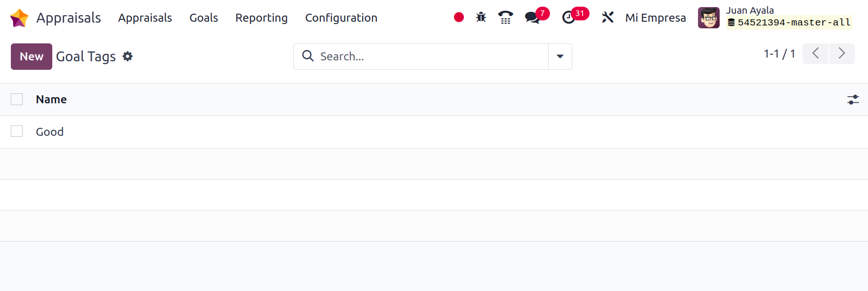868x291 pixels.
Task: Check the box for the Good tag
Action: click(x=17, y=131)
